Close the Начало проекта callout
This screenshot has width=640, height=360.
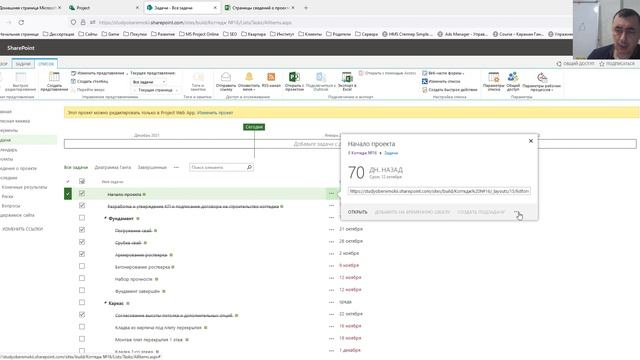(531, 141)
